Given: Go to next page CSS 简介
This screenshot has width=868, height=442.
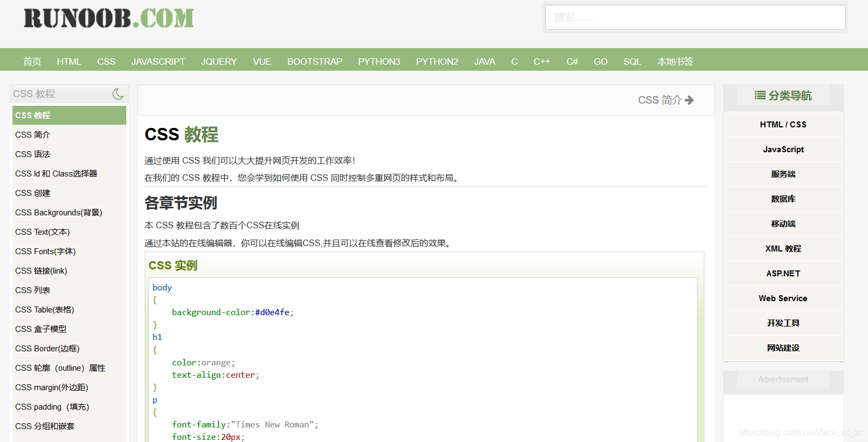Looking at the screenshot, I should [x=666, y=100].
